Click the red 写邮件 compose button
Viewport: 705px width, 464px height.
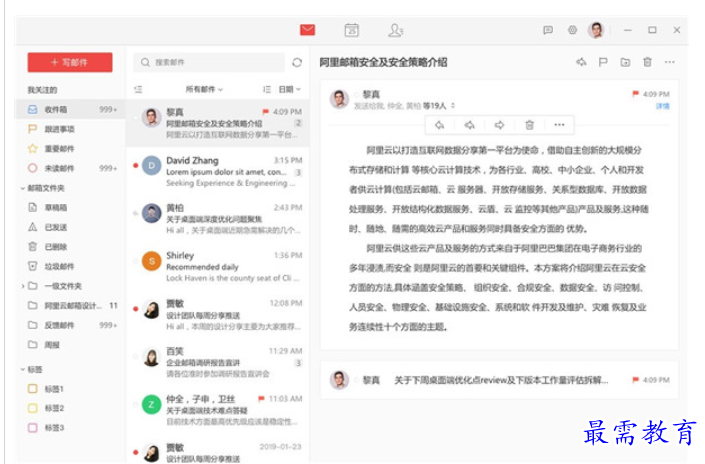coord(70,62)
